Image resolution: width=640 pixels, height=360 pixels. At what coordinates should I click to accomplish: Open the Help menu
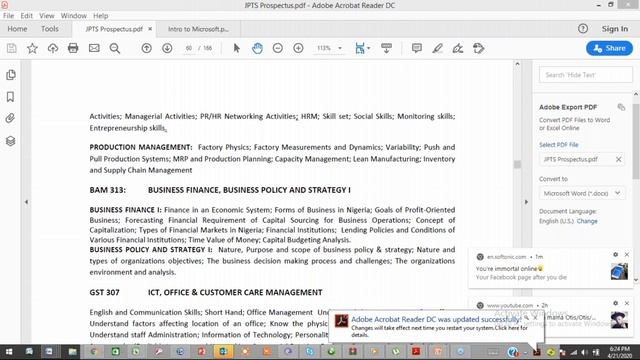[x=100, y=16]
